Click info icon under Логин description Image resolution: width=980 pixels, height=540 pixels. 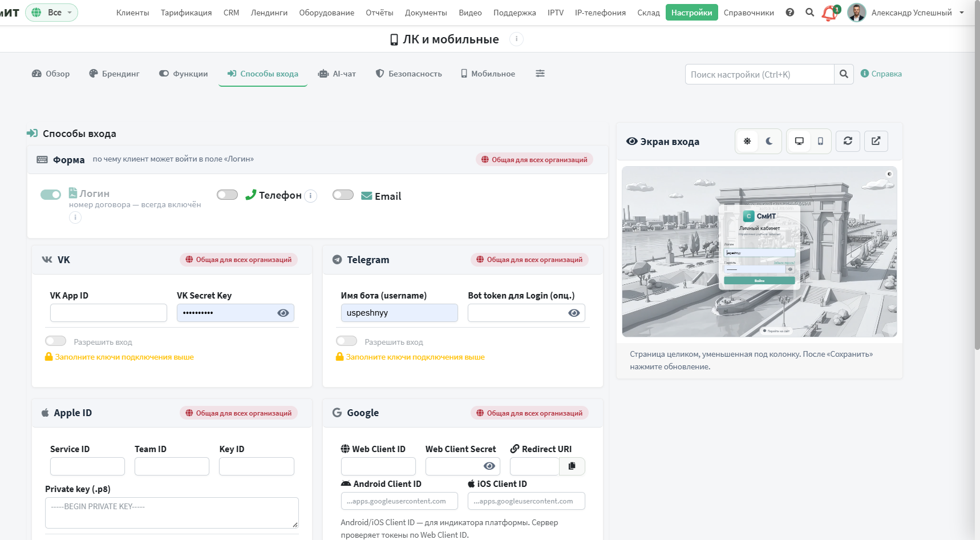75,217
